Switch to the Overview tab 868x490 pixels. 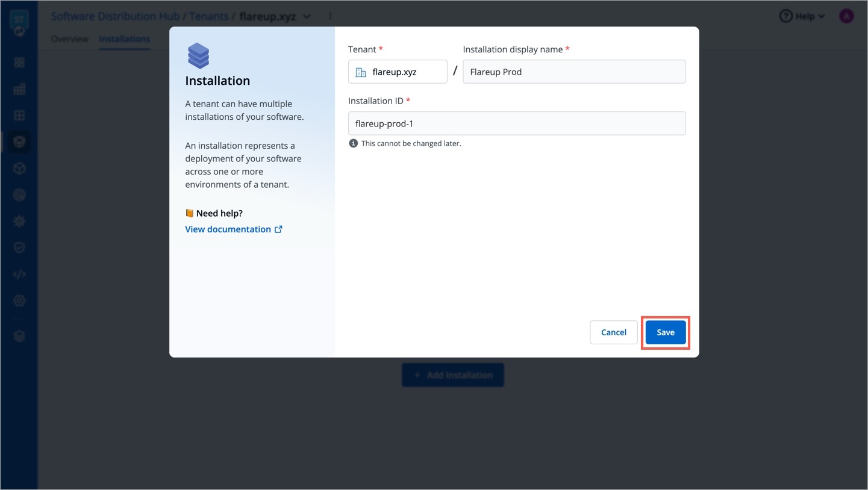click(69, 39)
